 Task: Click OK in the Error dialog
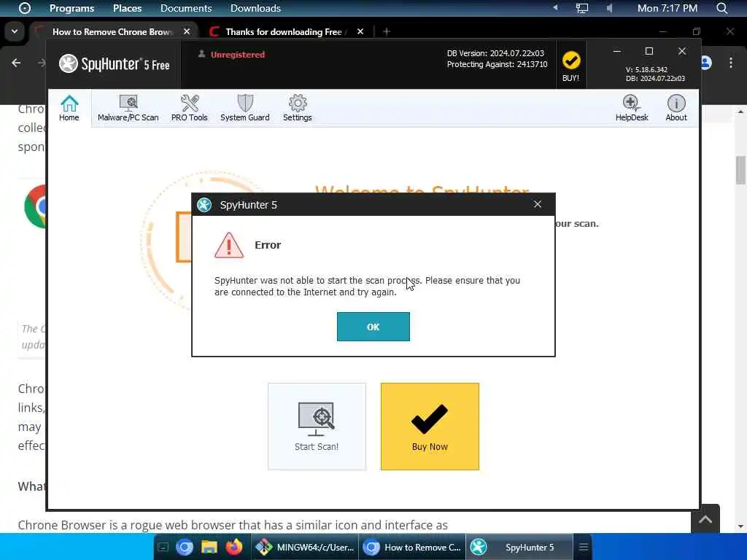(x=373, y=327)
